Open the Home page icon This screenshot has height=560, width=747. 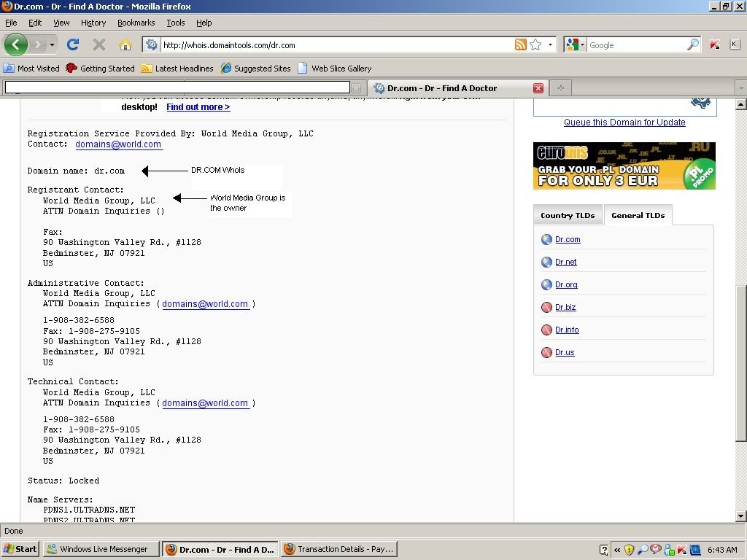tap(125, 44)
